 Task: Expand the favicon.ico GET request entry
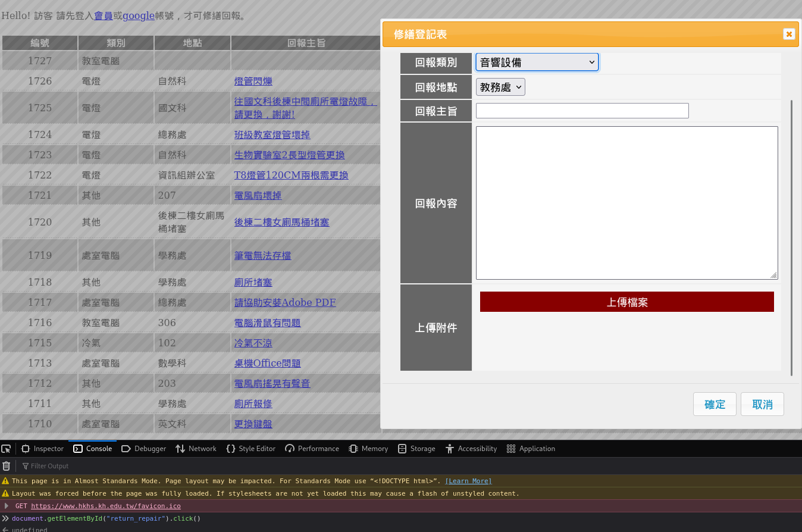point(7,506)
